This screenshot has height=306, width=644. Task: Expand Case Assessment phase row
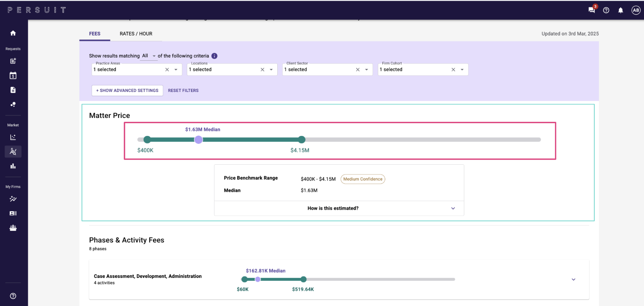573,280
